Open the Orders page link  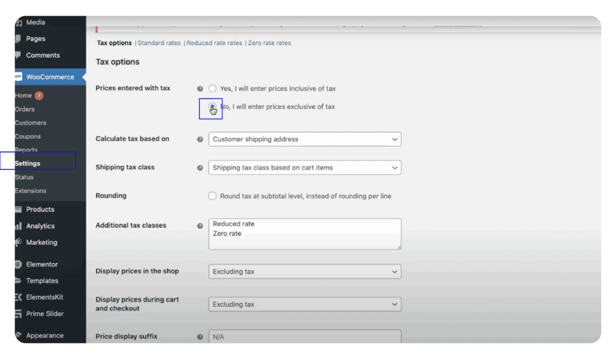(x=25, y=109)
